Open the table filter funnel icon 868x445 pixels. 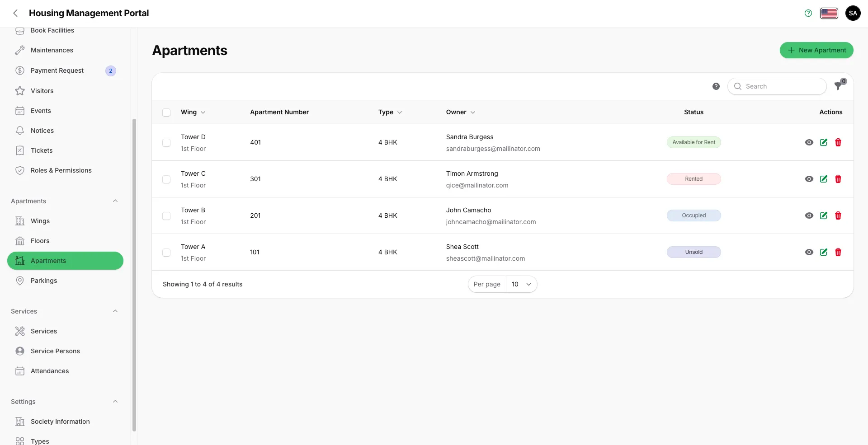(x=838, y=86)
